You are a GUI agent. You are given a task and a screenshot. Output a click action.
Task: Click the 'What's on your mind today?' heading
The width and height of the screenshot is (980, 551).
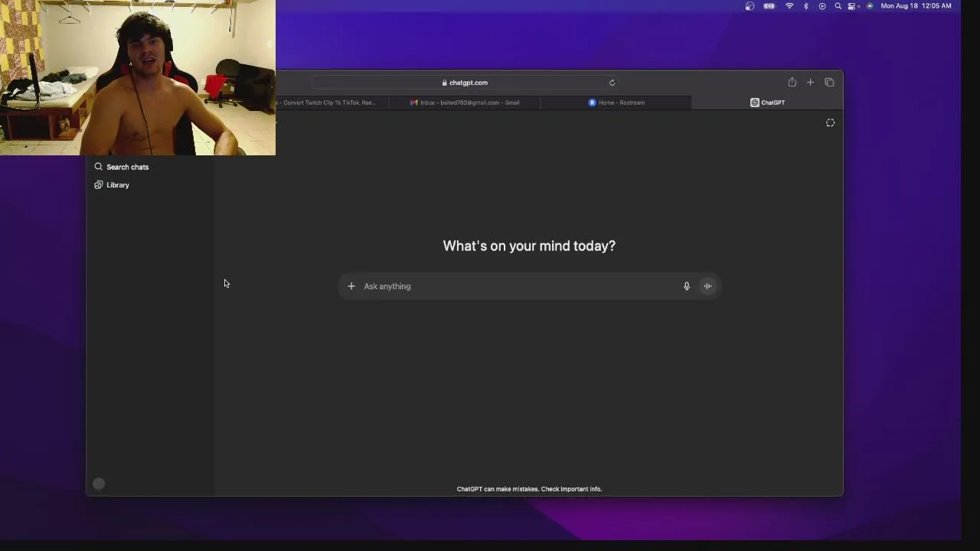click(529, 246)
